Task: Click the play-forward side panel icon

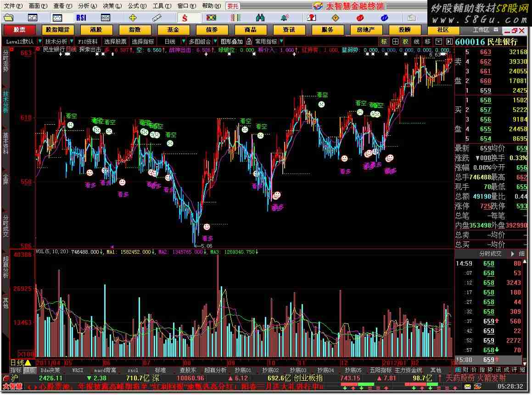Action: (x=449, y=42)
